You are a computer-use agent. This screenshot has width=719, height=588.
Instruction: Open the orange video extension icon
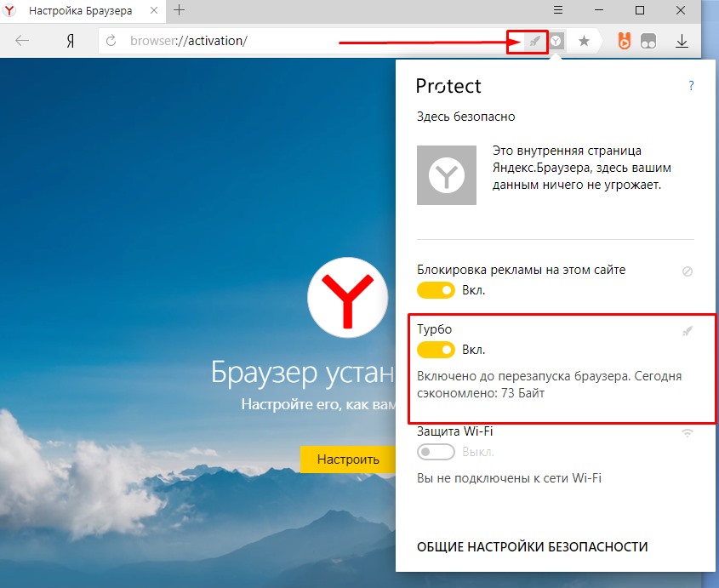click(624, 42)
